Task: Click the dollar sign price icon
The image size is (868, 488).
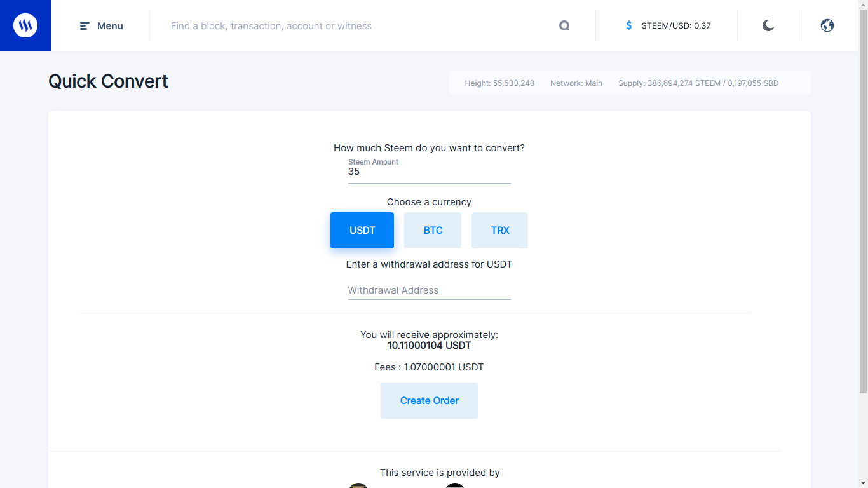Action: pyautogui.click(x=629, y=26)
